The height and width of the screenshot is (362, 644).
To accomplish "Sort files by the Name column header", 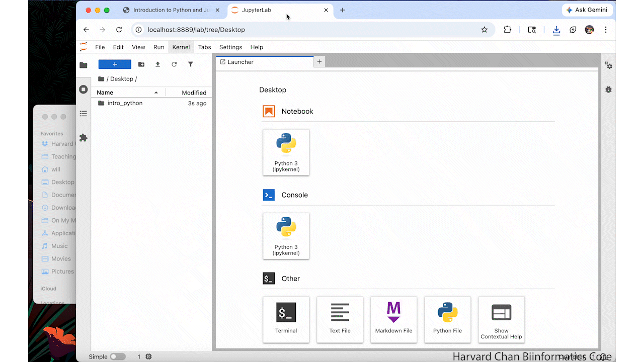I will (127, 93).
